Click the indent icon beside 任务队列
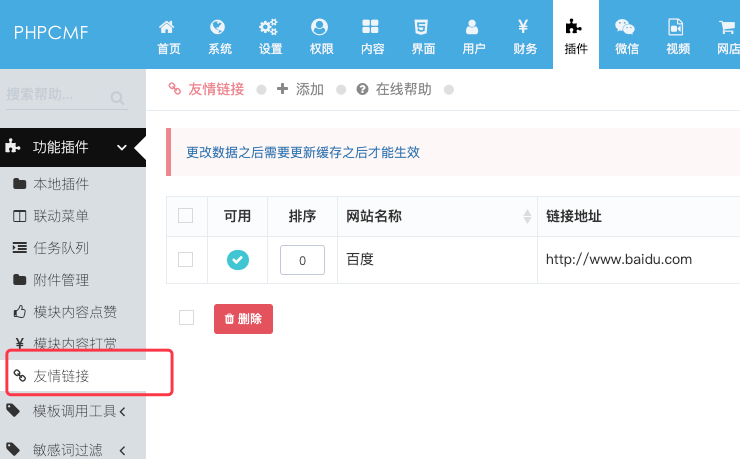Screen dimensions: 740x459 (19, 248)
